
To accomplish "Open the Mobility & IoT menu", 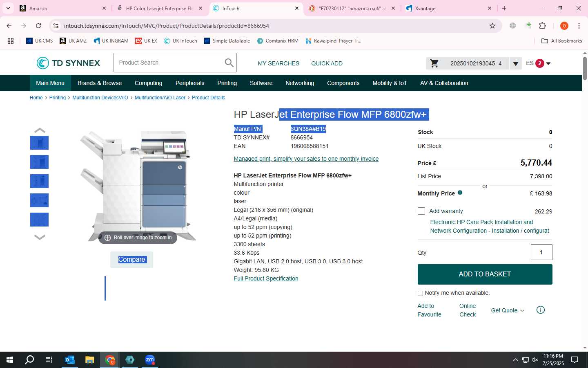I will tap(390, 83).
